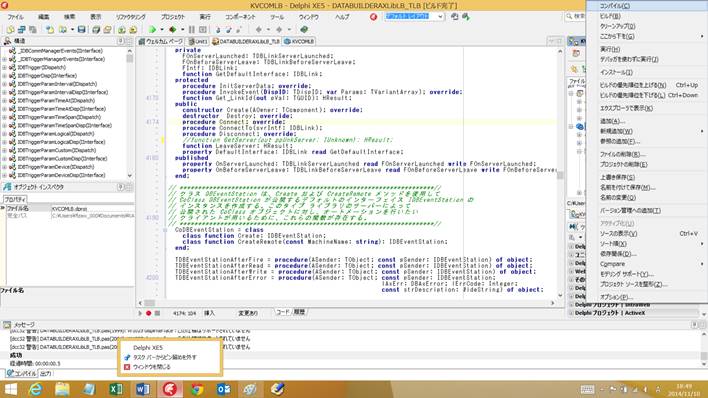
Task: Click the Pause execution toolbar icon
Action: (x=191, y=30)
